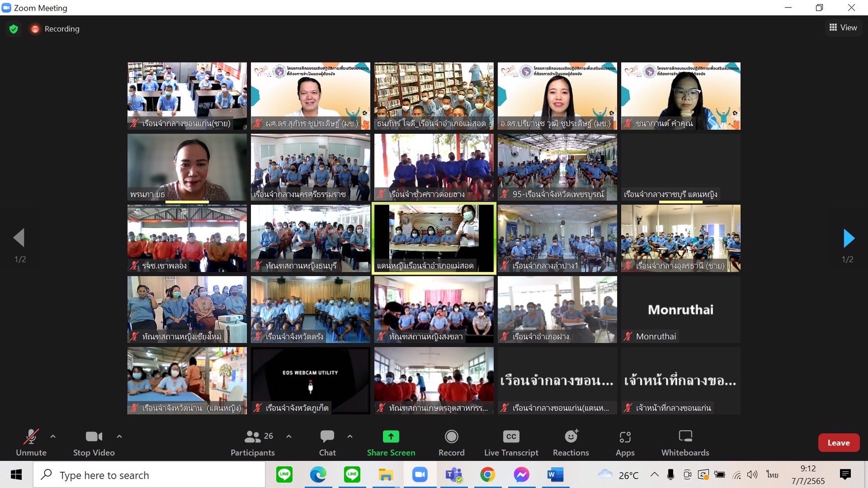This screenshot has width=868, height=488.
Task: Open Microsoft Word from the taskbar
Action: [555, 475]
